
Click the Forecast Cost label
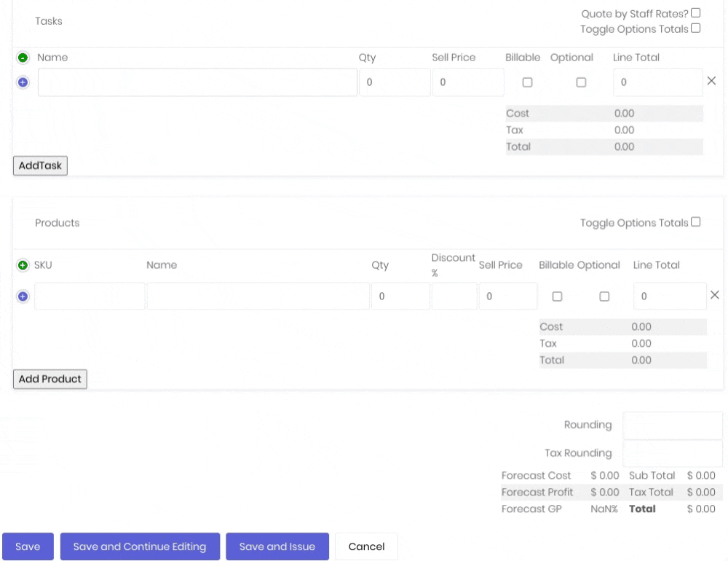pyautogui.click(x=537, y=476)
